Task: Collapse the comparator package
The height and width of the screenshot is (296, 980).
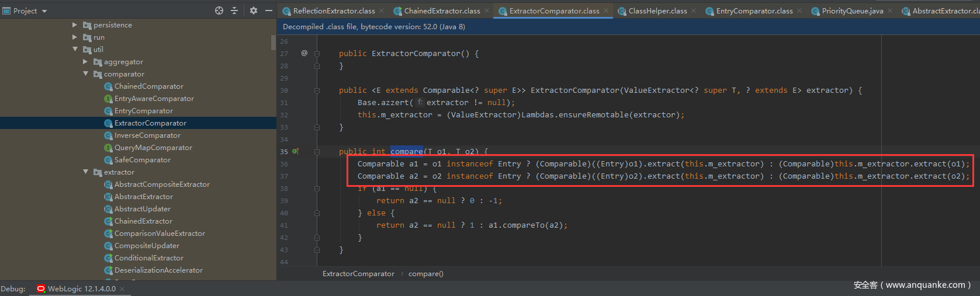Action: 85,74
